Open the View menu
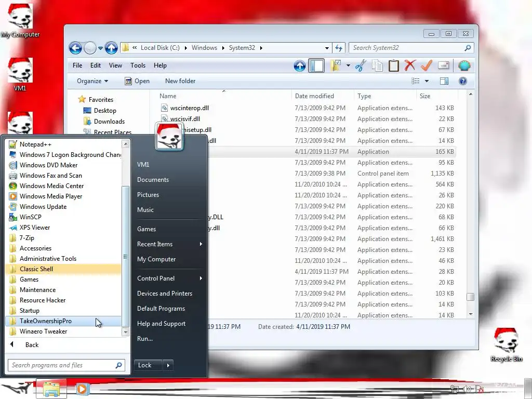The height and width of the screenshot is (399, 532). (x=115, y=65)
